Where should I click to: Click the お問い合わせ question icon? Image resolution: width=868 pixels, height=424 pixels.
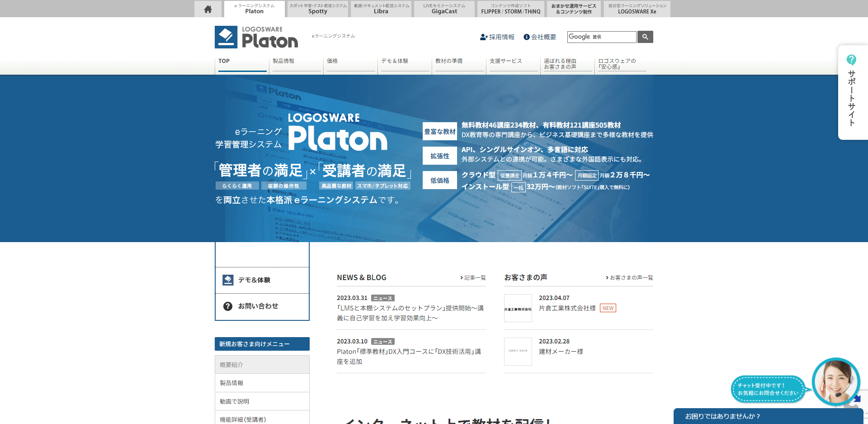click(228, 306)
